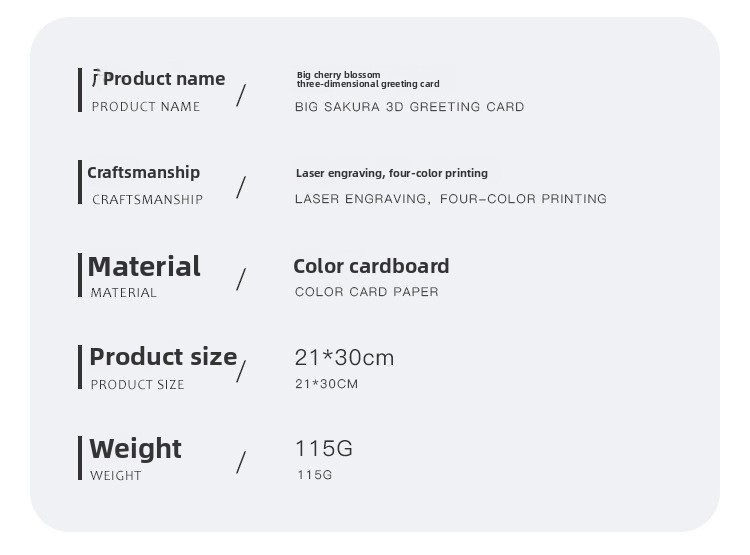
Task: Click the small uppercase "MATERIAL" subtitle
Action: tap(123, 293)
